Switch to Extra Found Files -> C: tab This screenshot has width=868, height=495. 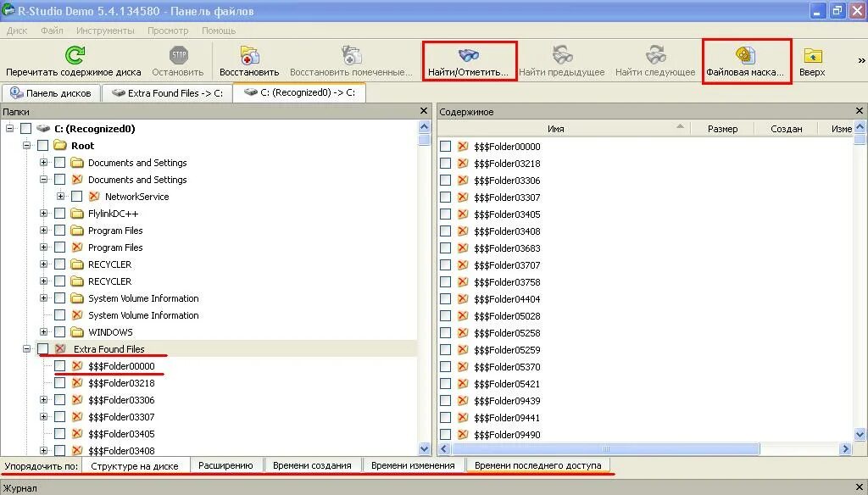(x=167, y=93)
